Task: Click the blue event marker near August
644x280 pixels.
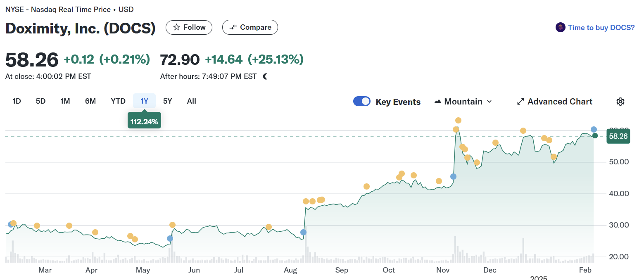Action: pos(304,232)
